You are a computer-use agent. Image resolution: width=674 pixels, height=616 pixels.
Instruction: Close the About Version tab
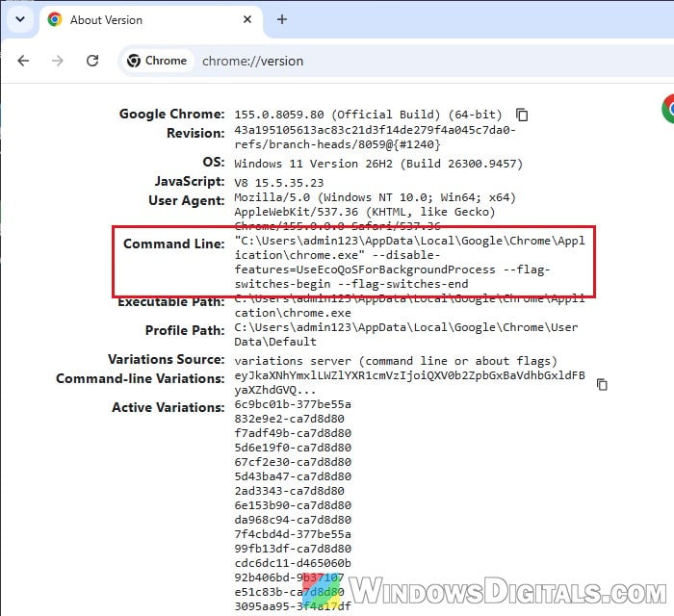pos(247,19)
